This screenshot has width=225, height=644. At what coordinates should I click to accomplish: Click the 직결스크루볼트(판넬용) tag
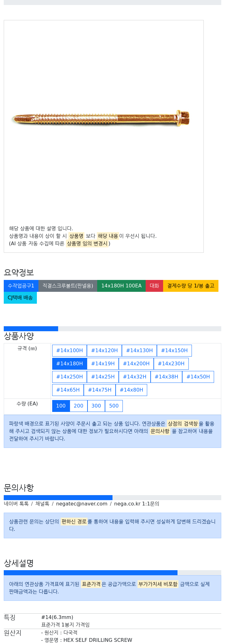click(x=68, y=286)
